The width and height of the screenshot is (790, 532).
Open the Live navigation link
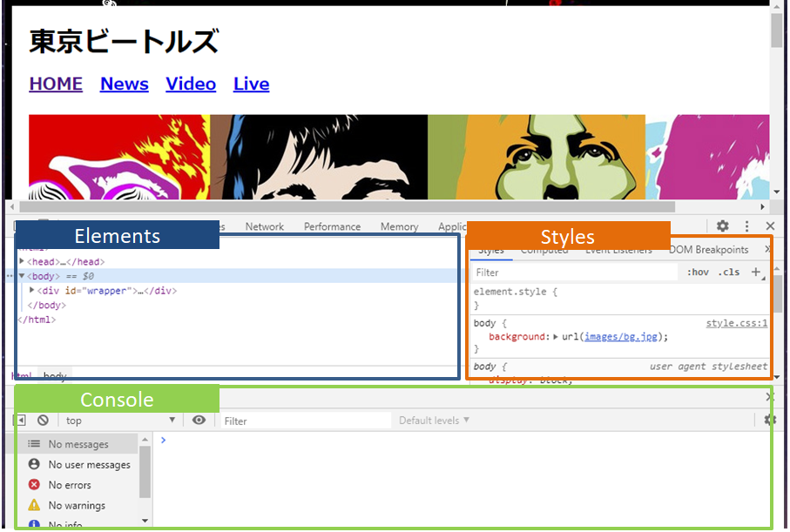coord(252,84)
